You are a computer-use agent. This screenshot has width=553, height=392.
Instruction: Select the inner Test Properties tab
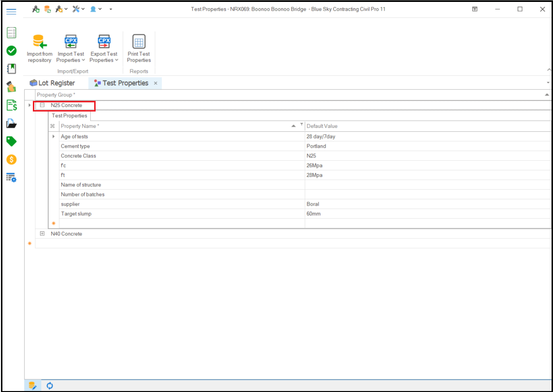[70, 116]
